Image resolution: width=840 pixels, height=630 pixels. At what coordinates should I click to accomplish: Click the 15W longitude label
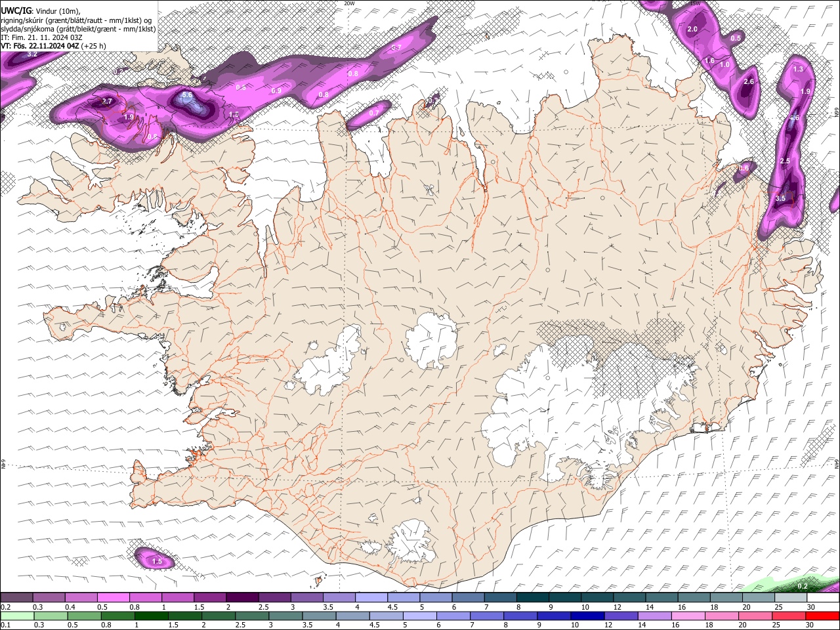click(x=696, y=3)
